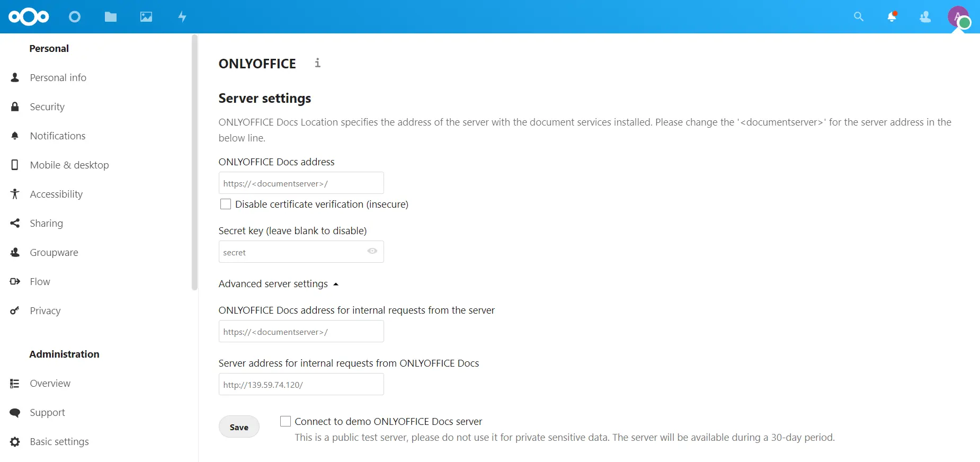Click the Notifications bell sidebar icon
This screenshot has width=980, height=462.
point(15,136)
